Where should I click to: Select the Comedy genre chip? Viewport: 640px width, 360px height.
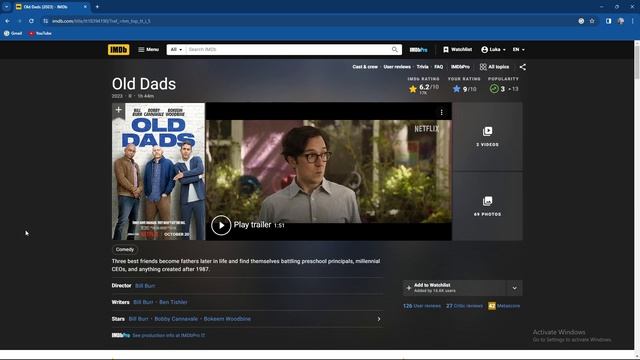(x=124, y=249)
